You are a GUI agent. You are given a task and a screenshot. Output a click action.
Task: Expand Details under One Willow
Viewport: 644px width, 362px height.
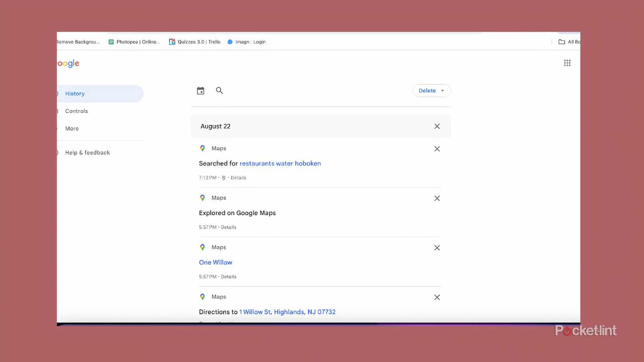tap(229, 276)
